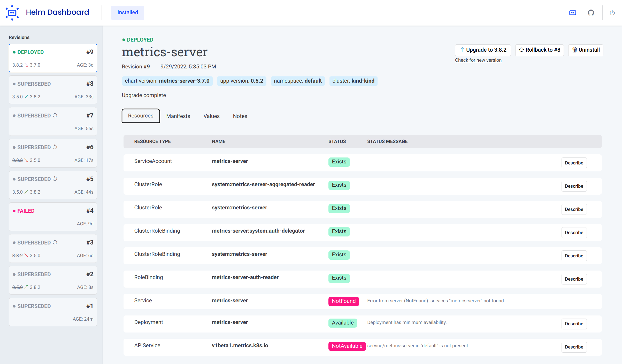Screen dimensions: 622x364
Task: Select the Installed navigation item
Action: [127, 12]
